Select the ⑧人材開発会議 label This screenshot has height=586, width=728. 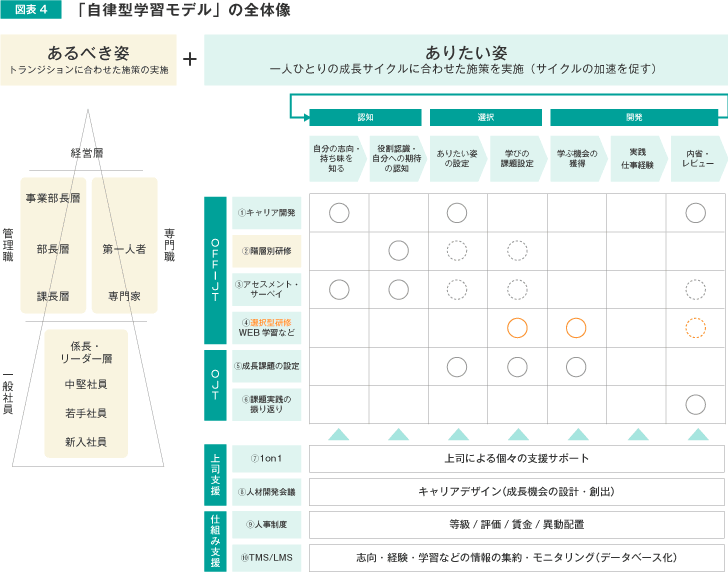coord(266,492)
